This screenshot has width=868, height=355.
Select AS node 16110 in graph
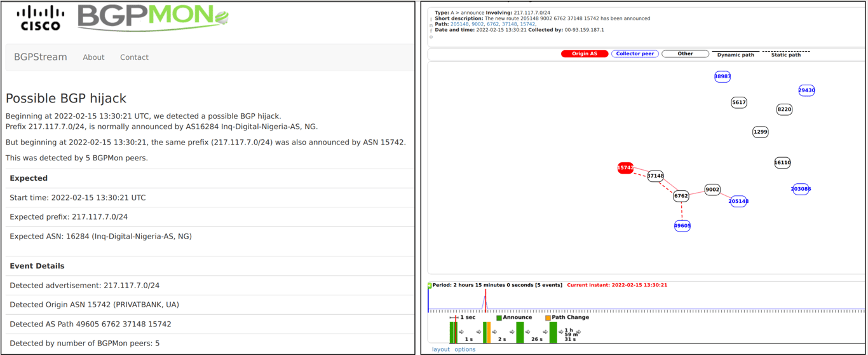pos(782,163)
